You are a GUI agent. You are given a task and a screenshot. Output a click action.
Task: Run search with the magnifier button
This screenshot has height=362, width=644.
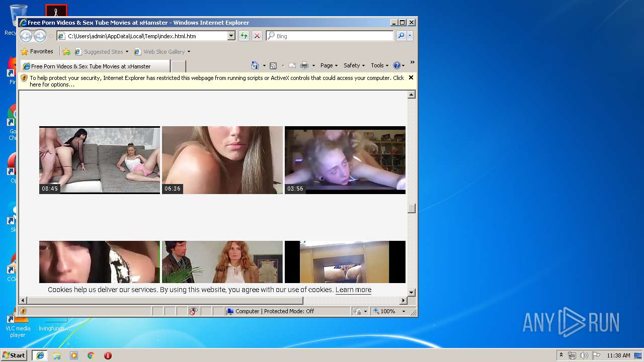pos(401,36)
